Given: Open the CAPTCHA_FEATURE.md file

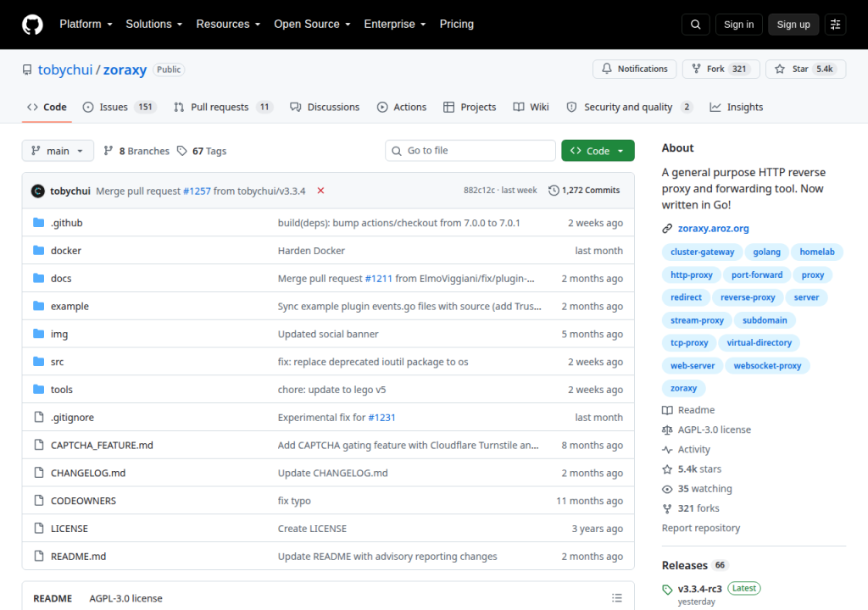Looking at the screenshot, I should [102, 446].
